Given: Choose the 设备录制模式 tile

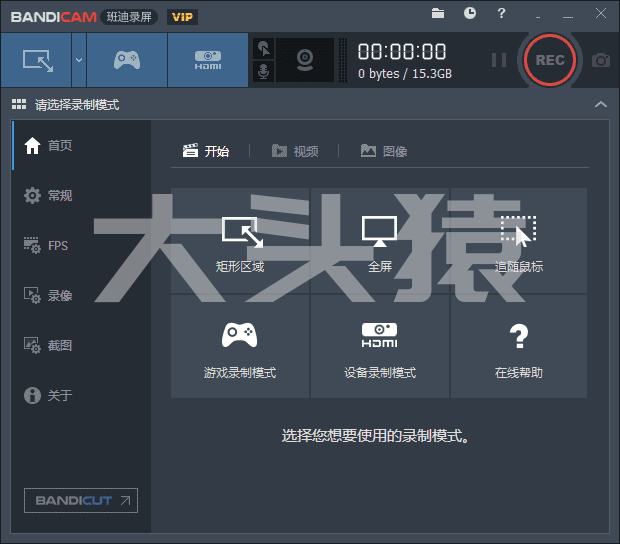Looking at the screenshot, I should point(380,346).
